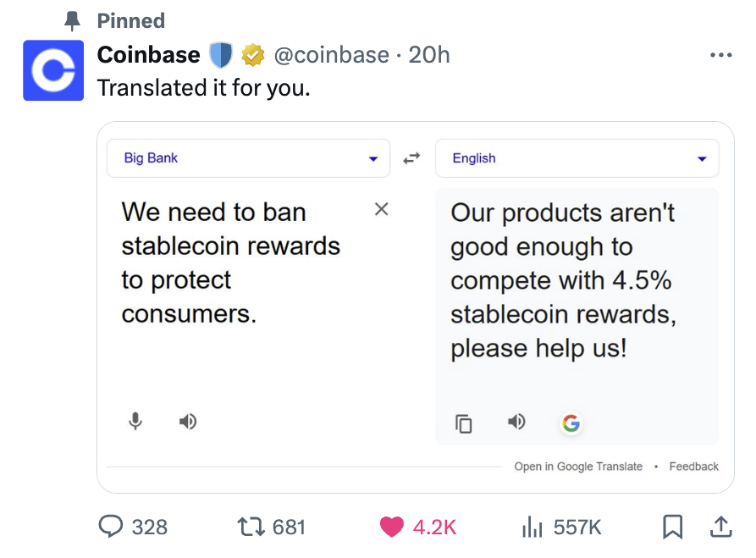Open in Google Translate link
756x558 pixels.
coord(578,467)
